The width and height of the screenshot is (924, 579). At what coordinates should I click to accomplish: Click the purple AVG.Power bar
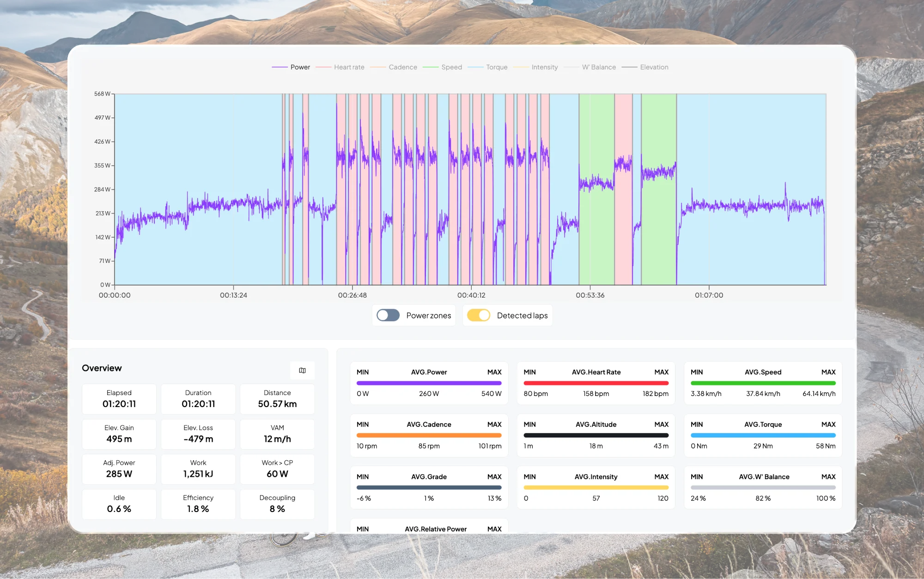429,383
